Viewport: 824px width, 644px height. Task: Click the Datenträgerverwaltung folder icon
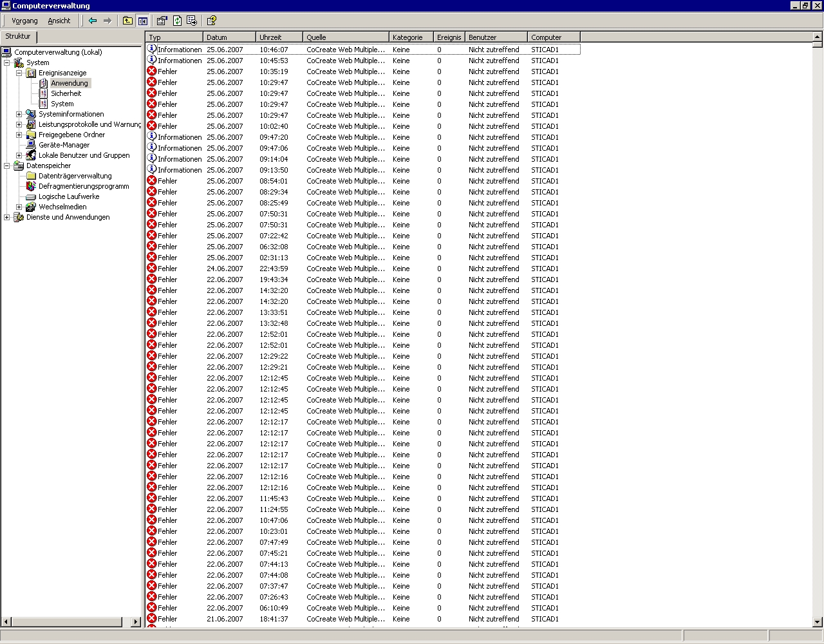click(31, 176)
